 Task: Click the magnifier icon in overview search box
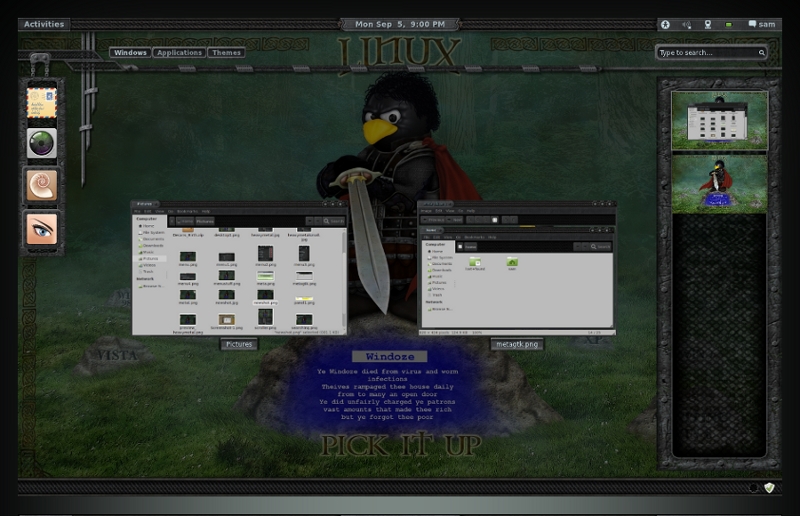[x=761, y=53]
